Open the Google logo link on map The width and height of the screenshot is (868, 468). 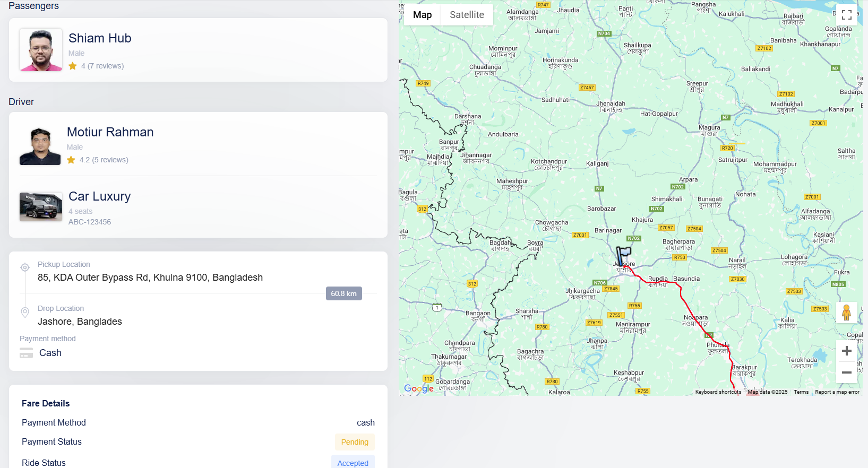coord(419,388)
